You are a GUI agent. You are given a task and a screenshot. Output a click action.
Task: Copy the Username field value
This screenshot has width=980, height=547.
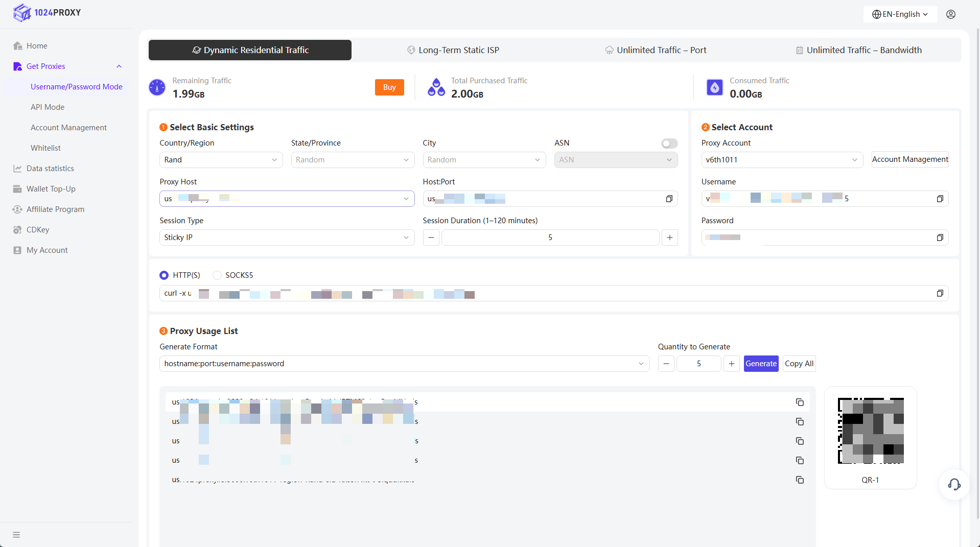[940, 199]
